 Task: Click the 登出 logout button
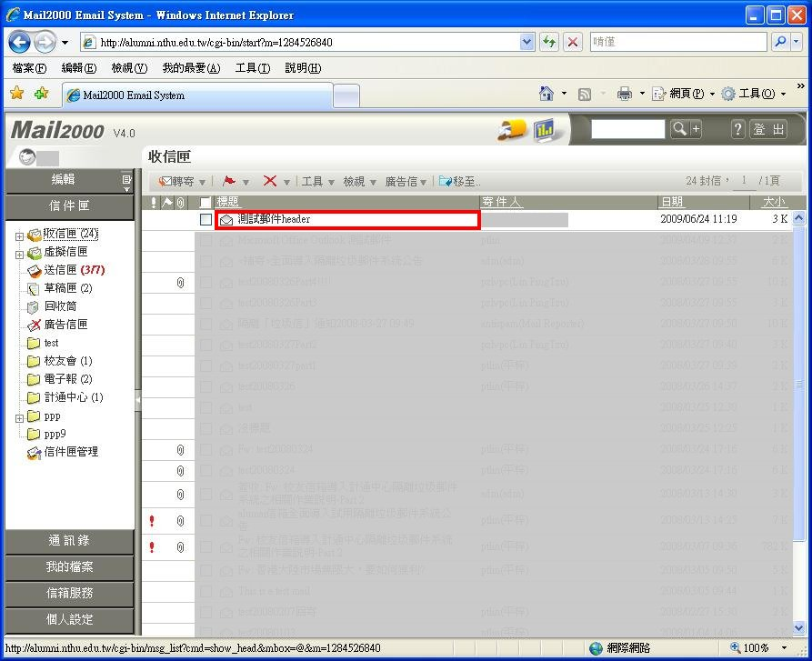[768, 130]
